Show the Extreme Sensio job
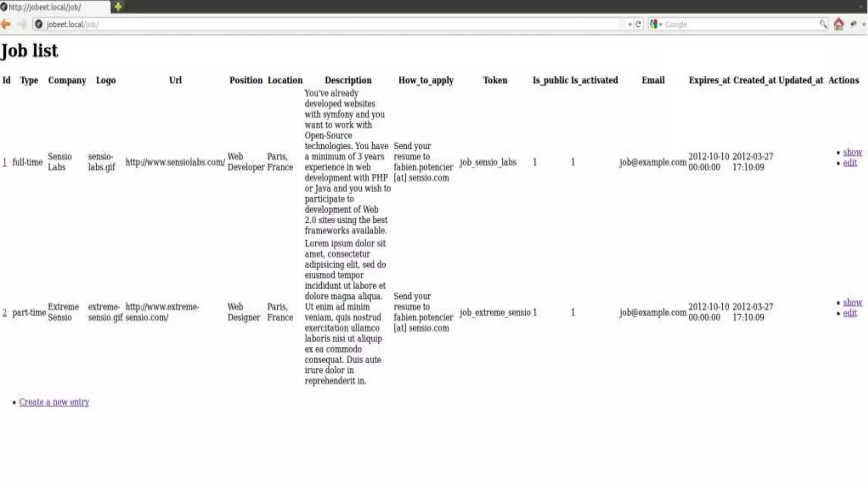The width and height of the screenshot is (868, 488). pyautogui.click(x=852, y=302)
